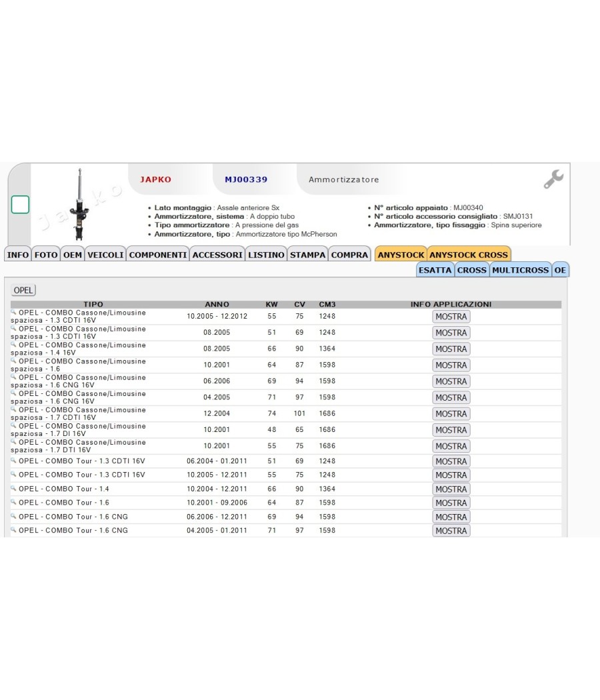Click magnifier icon beside 1.7 CDTI 16V row
Image resolution: width=600 pixels, height=700 pixels.
(x=13, y=409)
